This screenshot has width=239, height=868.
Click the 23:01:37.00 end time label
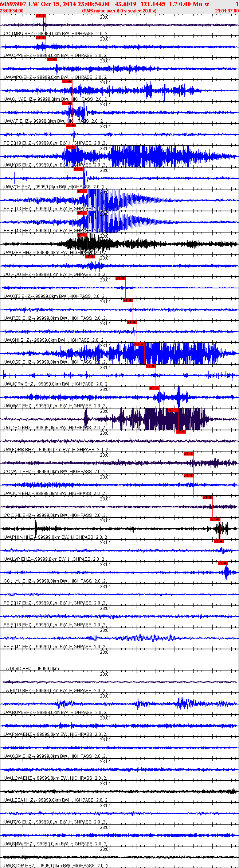[x=227, y=11]
